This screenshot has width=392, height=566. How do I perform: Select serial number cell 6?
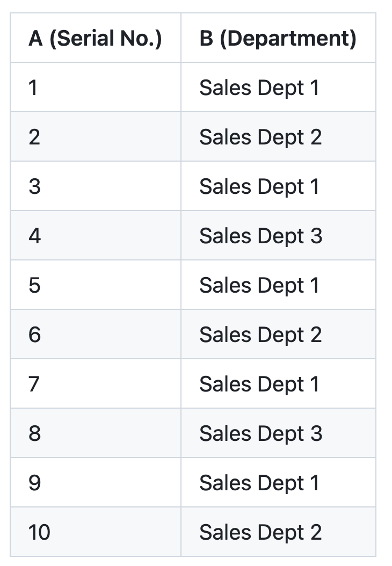coord(96,335)
